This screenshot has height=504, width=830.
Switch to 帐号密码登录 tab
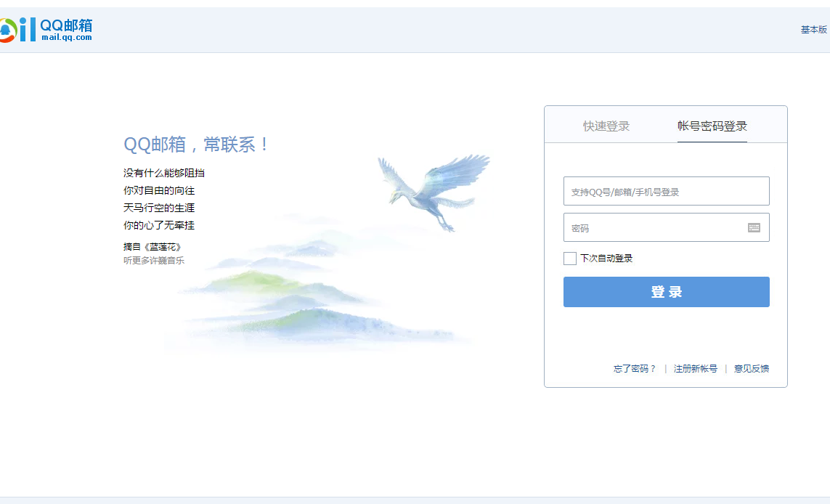click(x=712, y=126)
